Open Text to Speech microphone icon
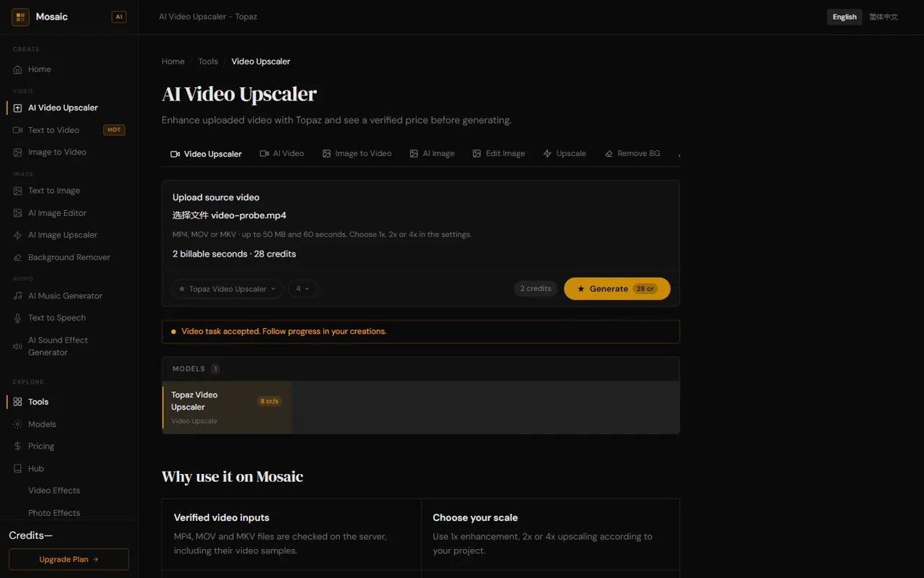The height and width of the screenshot is (578, 924). (x=18, y=318)
